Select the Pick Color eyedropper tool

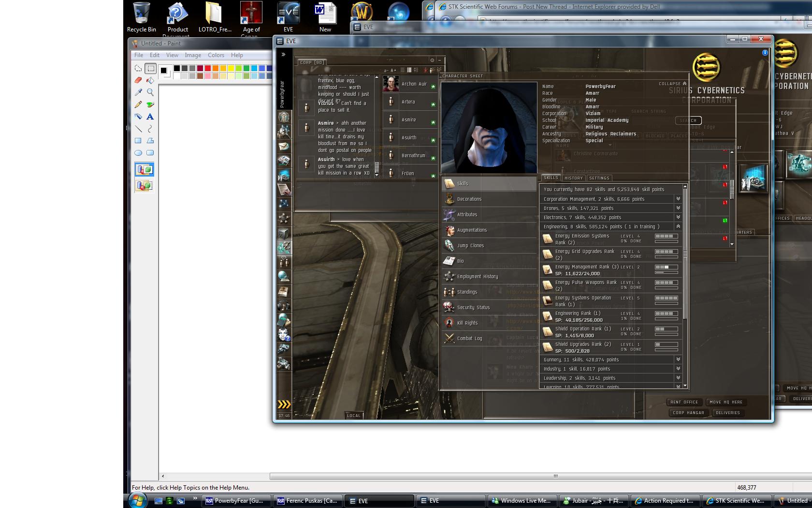coord(138,92)
